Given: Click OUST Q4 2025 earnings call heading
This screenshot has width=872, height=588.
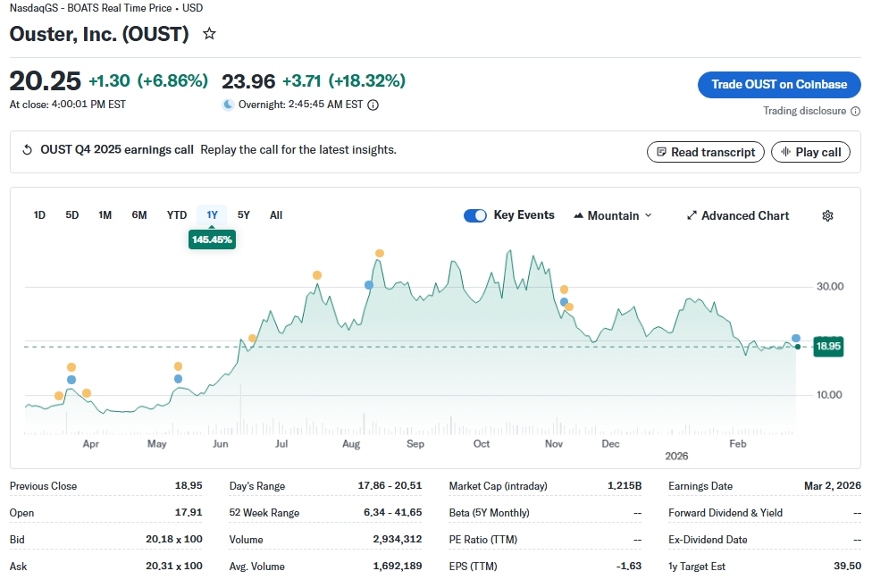Looking at the screenshot, I should [117, 150].
